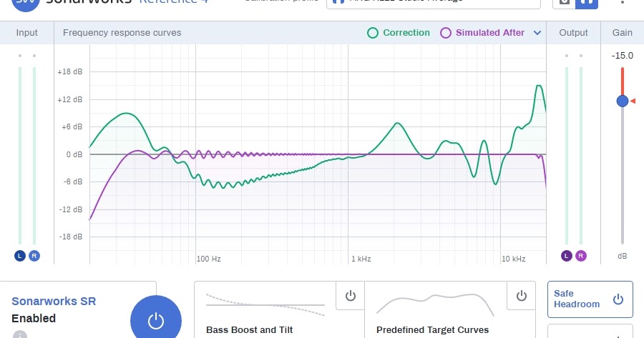Click the dB unit label under Gain slider

tap(623, 256)
